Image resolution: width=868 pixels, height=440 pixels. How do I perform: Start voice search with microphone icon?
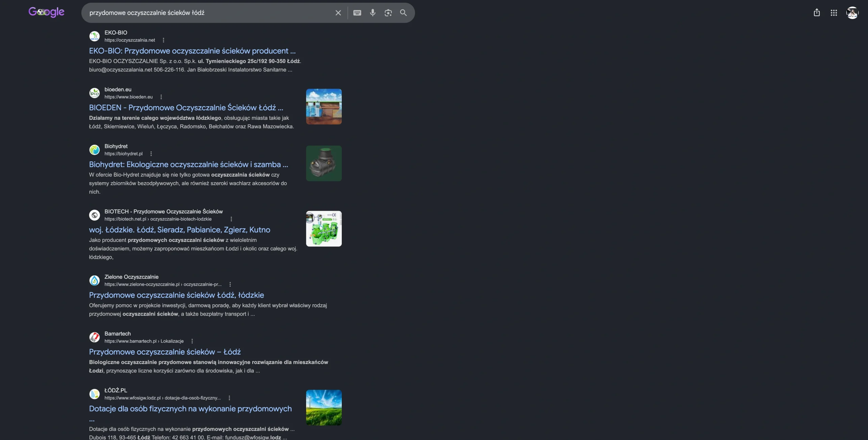tap(373, 13)
